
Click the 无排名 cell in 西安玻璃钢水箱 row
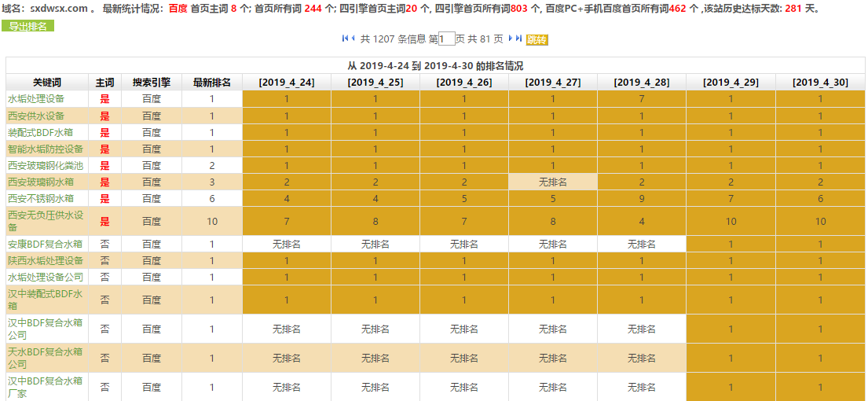[x=552, y=182]
